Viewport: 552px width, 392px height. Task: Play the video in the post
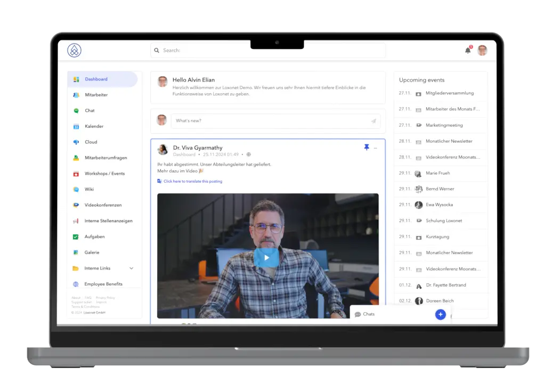point(267,258)
